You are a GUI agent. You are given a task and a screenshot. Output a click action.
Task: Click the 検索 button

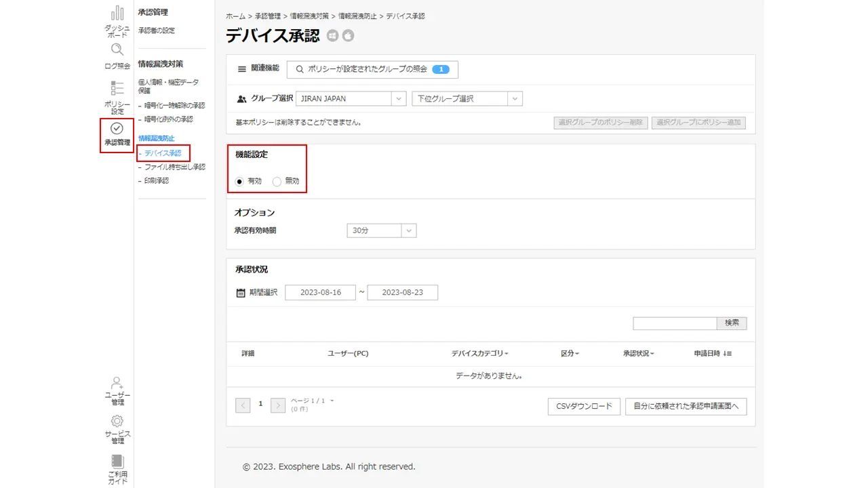(732, 323)
